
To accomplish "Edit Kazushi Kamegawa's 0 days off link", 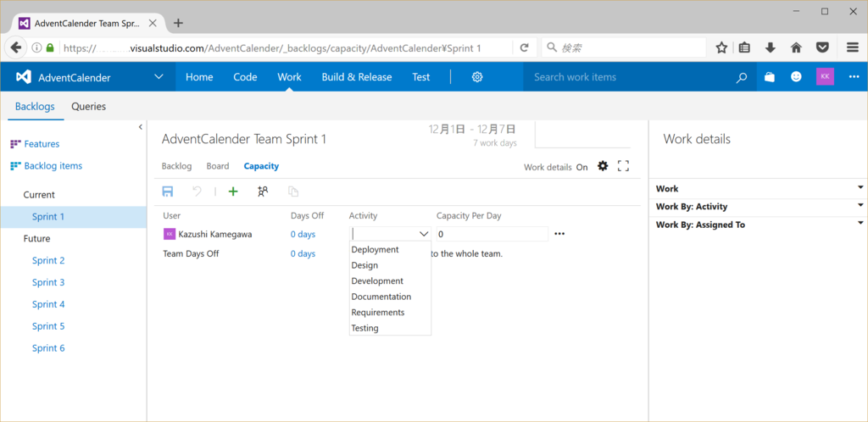I will click(303, 235).
